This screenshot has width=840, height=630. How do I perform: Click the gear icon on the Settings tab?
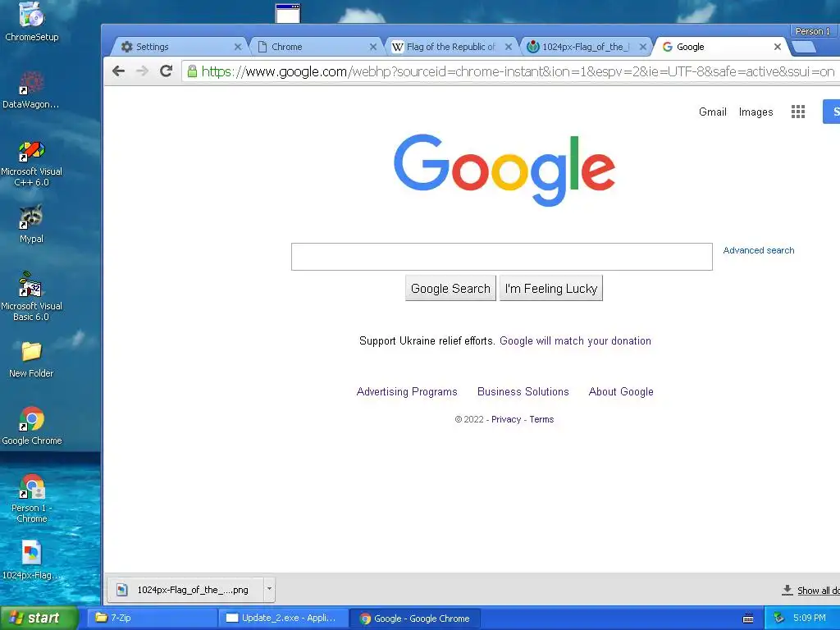coord(126,47)
